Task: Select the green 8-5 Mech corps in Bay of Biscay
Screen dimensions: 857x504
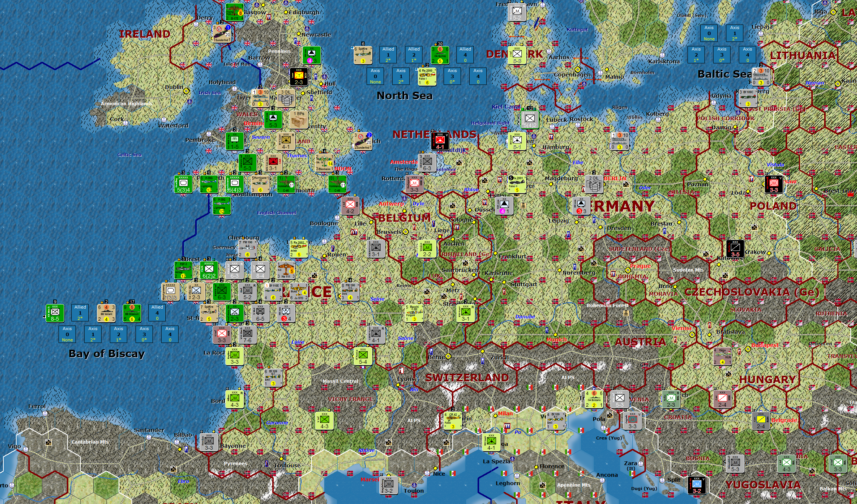Action: click(x=55, y=313)
